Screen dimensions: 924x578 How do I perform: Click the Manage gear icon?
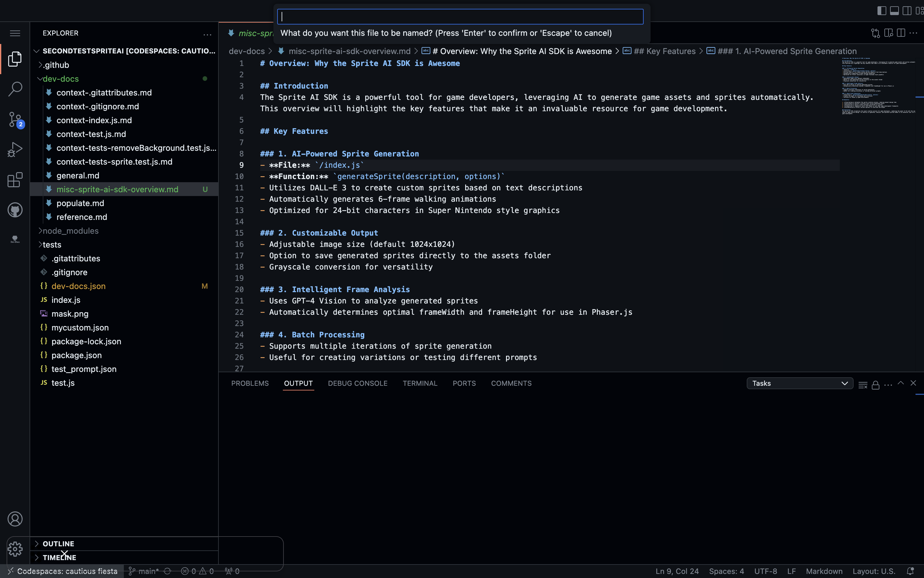click(15, 549)
